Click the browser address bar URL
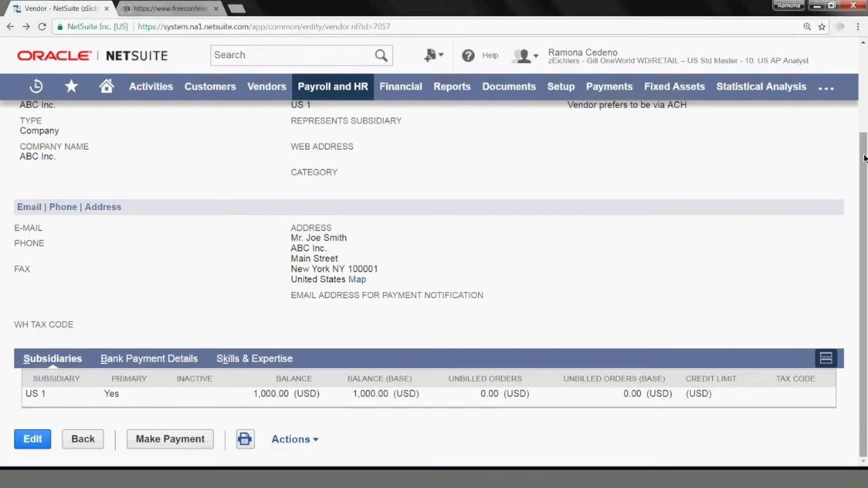The image size is (868, 488). 264,26
